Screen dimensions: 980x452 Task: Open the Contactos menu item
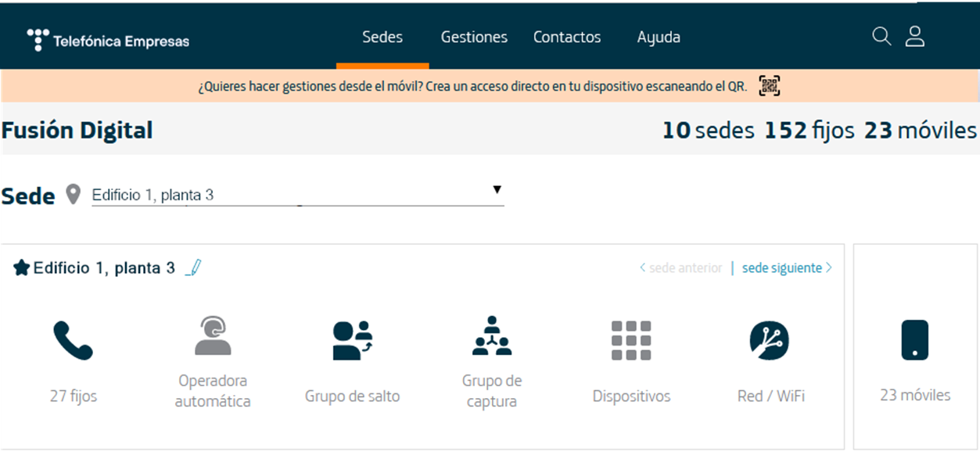pos(567,37)
